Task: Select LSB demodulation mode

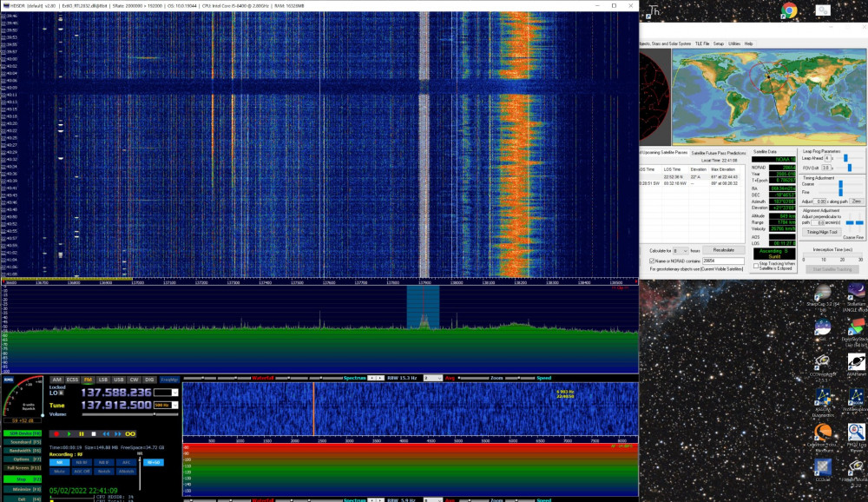Action: 103,380
